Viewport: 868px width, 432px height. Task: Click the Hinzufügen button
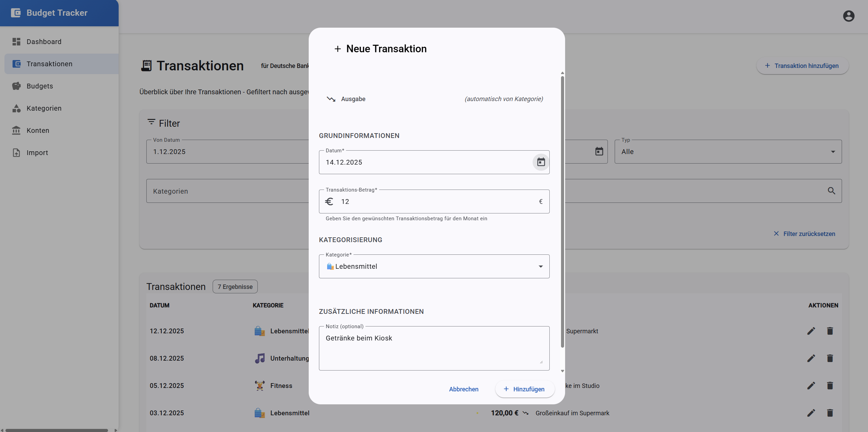click(x=525, y=389)
